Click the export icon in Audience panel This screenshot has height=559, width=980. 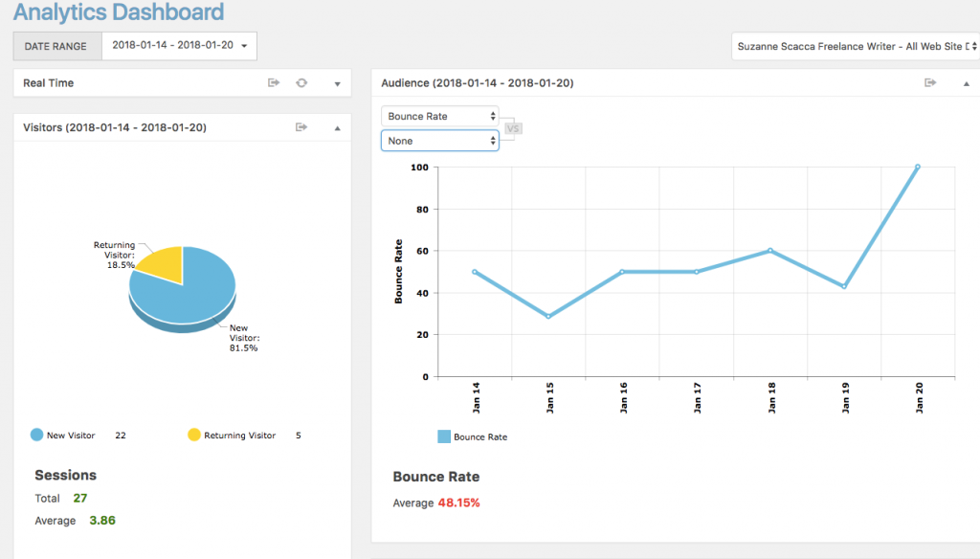click(x=929, y=83)
